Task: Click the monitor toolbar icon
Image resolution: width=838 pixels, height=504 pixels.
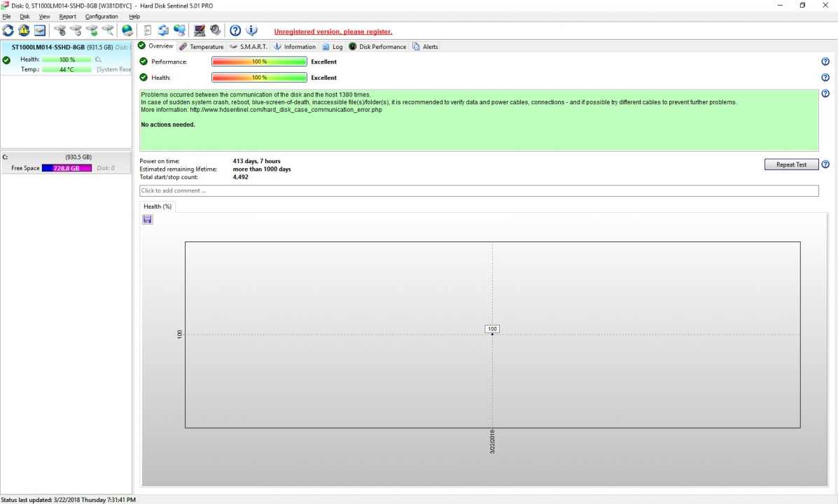Action: tap(200, 31)
